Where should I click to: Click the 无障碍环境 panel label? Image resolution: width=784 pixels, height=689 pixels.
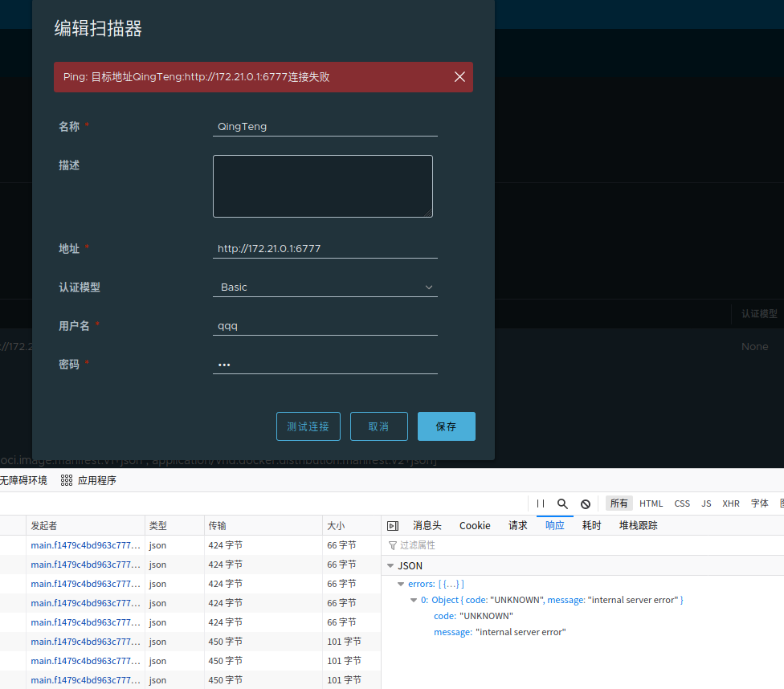tap(25, 479)
